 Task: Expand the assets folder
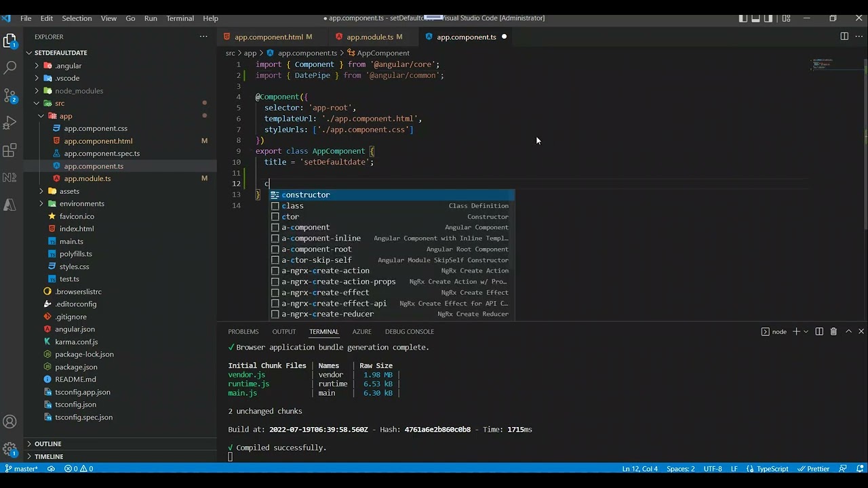click(41, 191)
